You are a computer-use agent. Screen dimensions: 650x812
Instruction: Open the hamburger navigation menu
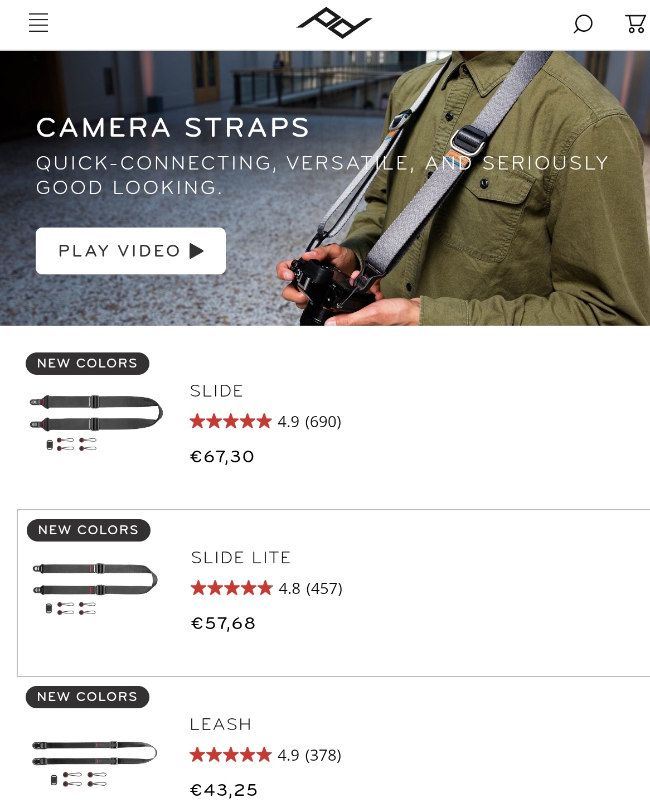pyautogui.click(x=38, y=23)
